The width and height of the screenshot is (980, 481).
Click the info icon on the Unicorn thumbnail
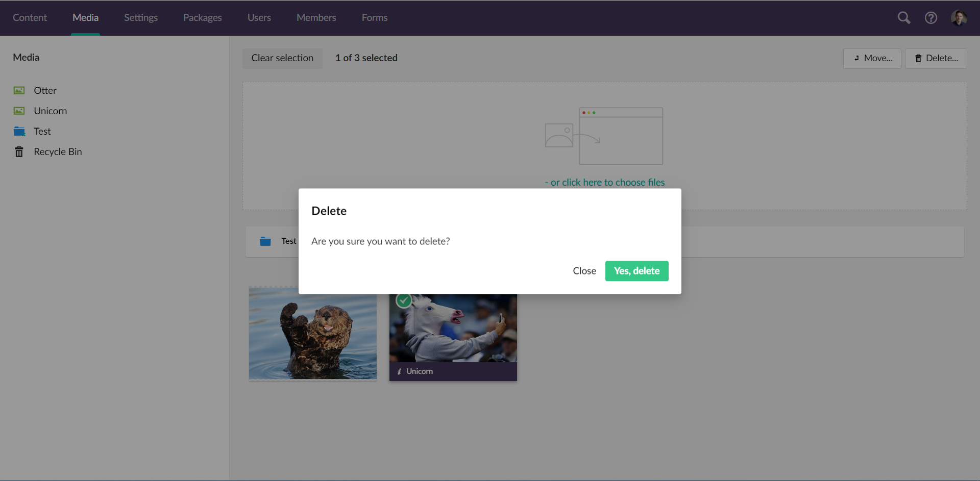[x=400, y=371]
